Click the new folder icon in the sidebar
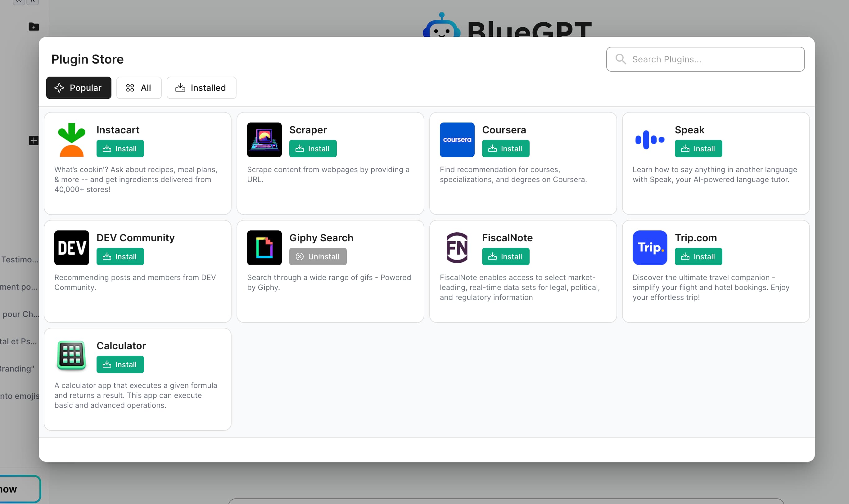The image size is (849, 504). tap(34, 27)
